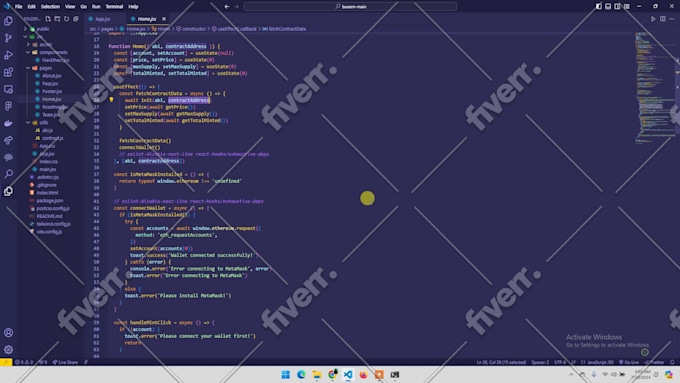Close the Home.jsx tab
The width and height of the screenshot is (680, 383).
pyautogui.click(x=164, y=19)
